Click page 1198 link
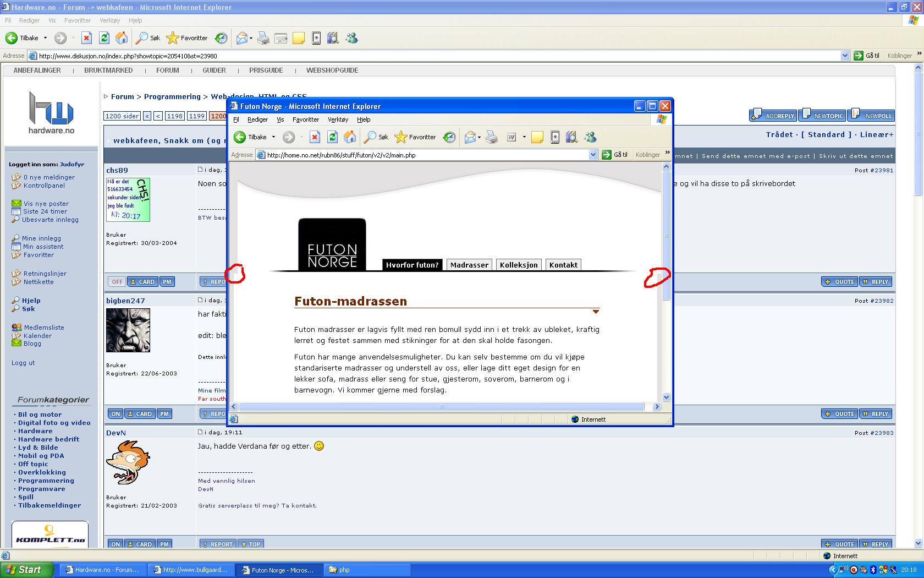This screenshot has width=924, height=578. (x=175, y=116)
